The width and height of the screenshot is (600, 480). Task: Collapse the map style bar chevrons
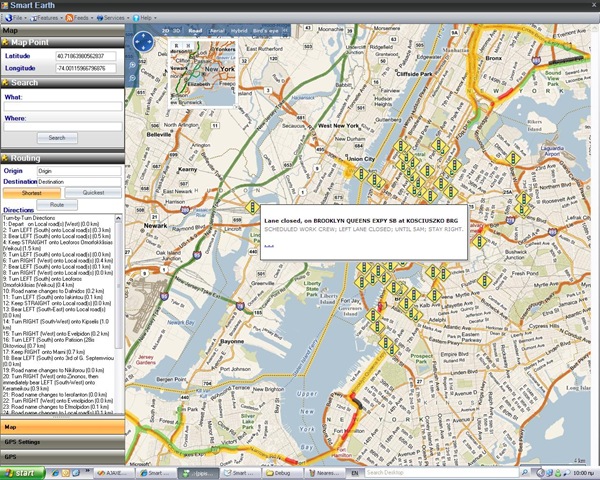click(285, 31)
